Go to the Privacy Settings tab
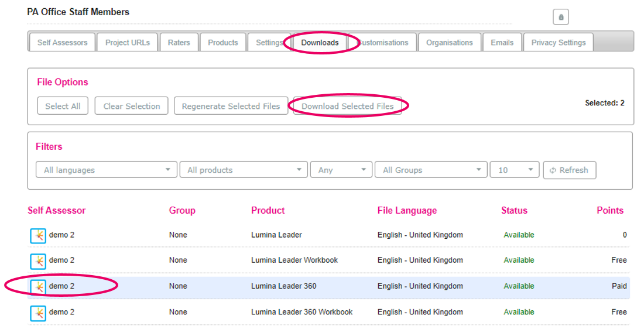Screen dimensions: 644x336 [559, 42]
